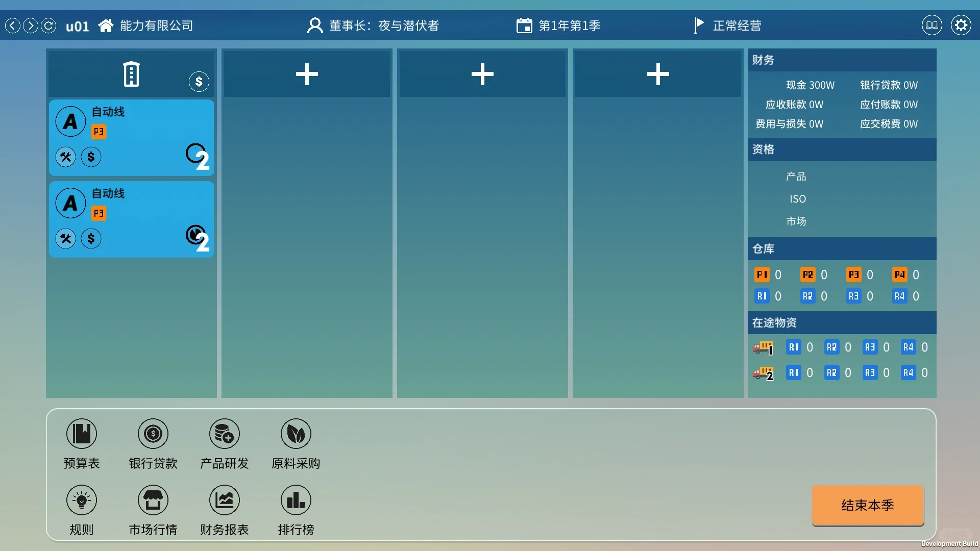Click wrench tools icon on first 自动线
Viewport: 980px width, 551px height.
[x=66, y=157]
